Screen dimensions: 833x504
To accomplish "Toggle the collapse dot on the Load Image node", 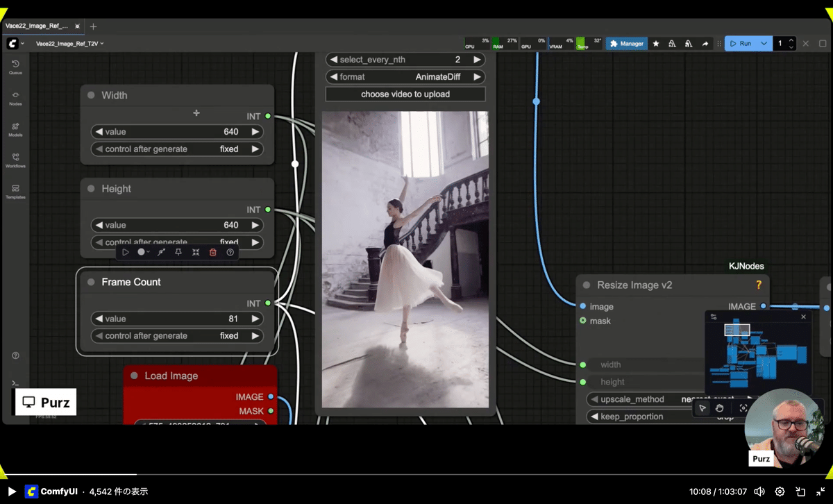I will pyautogui.click(x=134, y=376).
